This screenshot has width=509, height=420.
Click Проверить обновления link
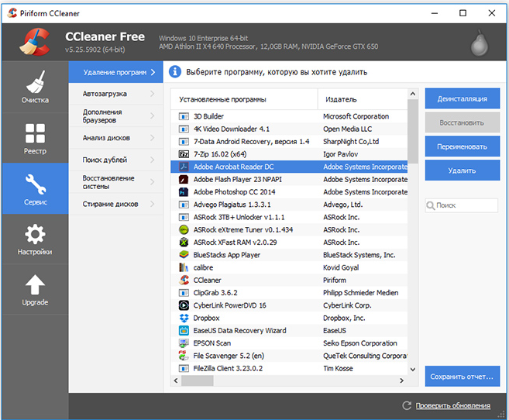coord(453,406)
